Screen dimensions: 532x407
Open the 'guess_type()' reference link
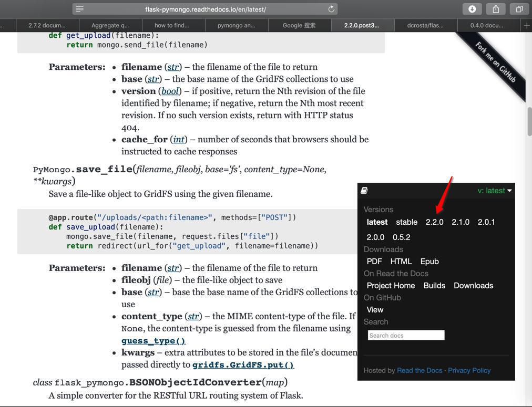tap(154, 341)
